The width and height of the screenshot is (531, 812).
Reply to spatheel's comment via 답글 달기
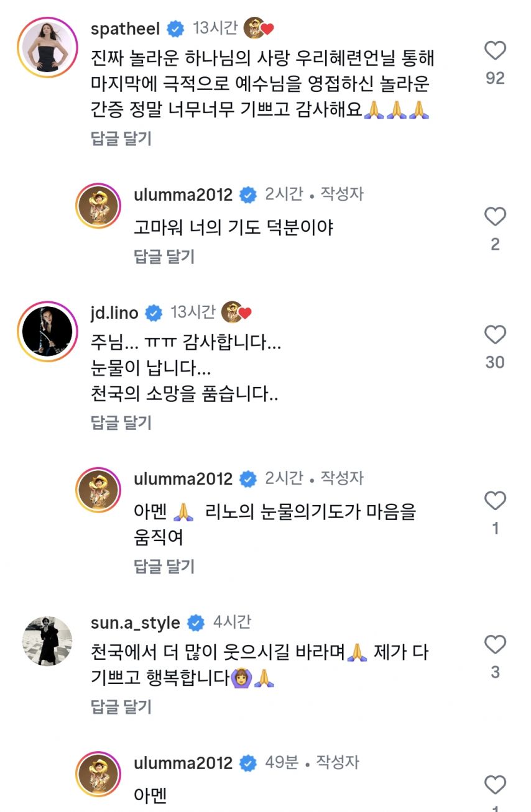[x=121, y=139]
